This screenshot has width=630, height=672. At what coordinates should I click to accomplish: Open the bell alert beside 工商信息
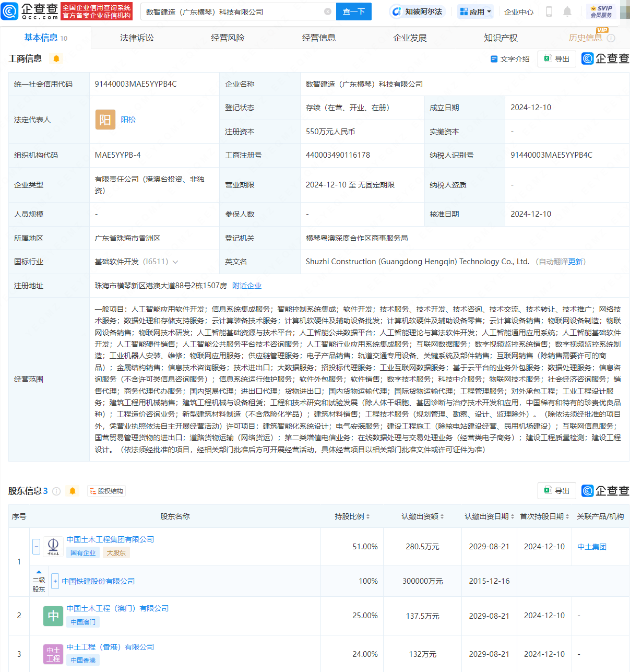[56, 58]
